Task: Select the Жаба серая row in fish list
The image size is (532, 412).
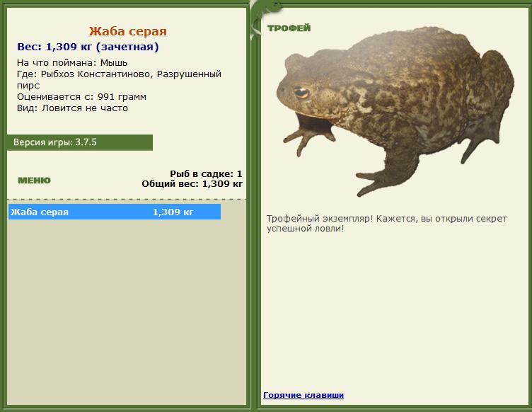Action: tap(115, 212)
